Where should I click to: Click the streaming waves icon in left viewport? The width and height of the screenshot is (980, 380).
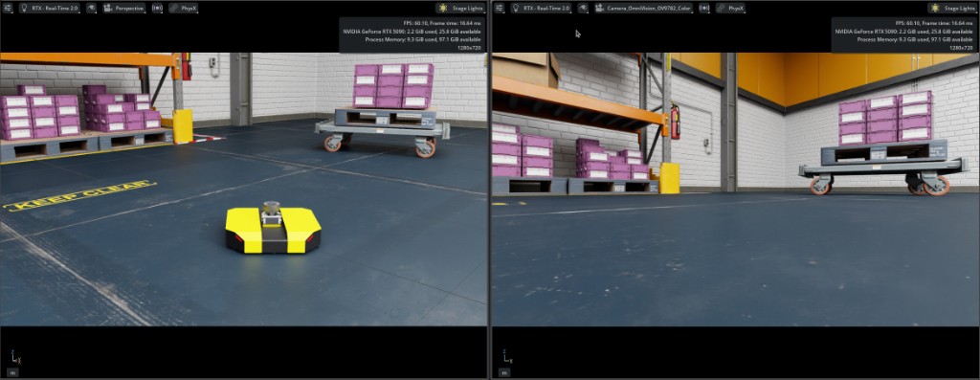(157, 8)
